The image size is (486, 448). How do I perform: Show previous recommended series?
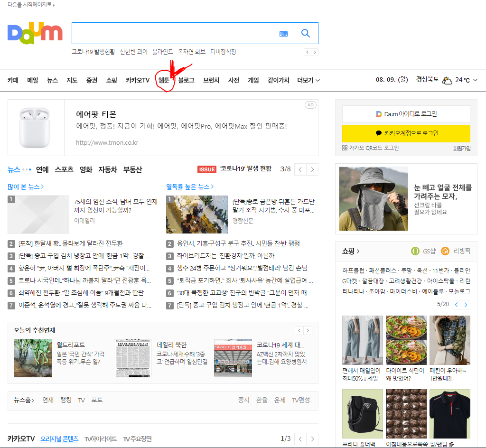299,331
